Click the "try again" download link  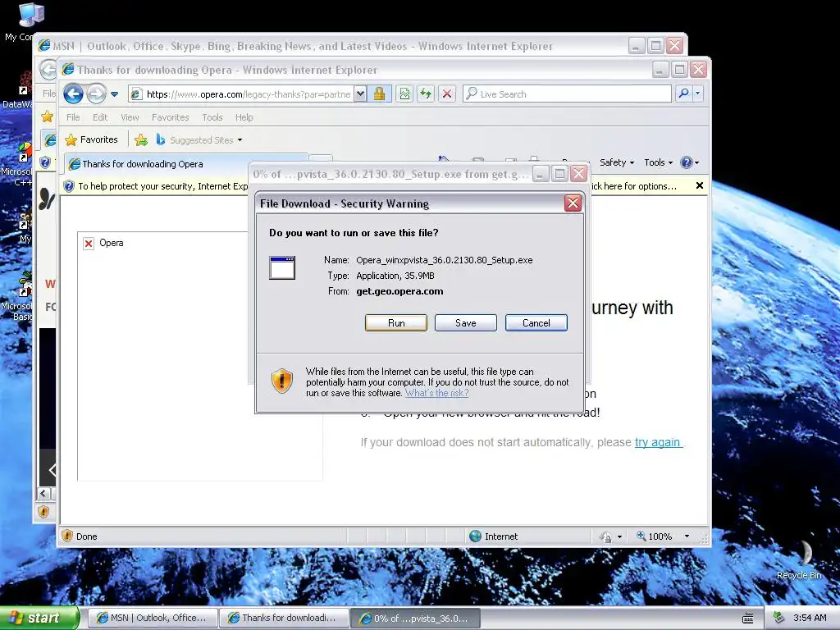(657, 442)
